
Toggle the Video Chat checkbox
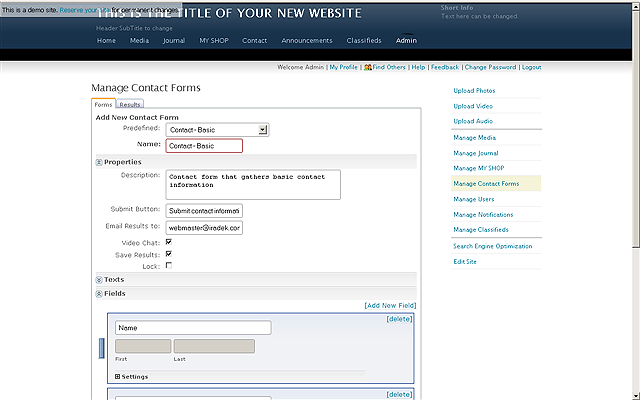coord(168,242)
